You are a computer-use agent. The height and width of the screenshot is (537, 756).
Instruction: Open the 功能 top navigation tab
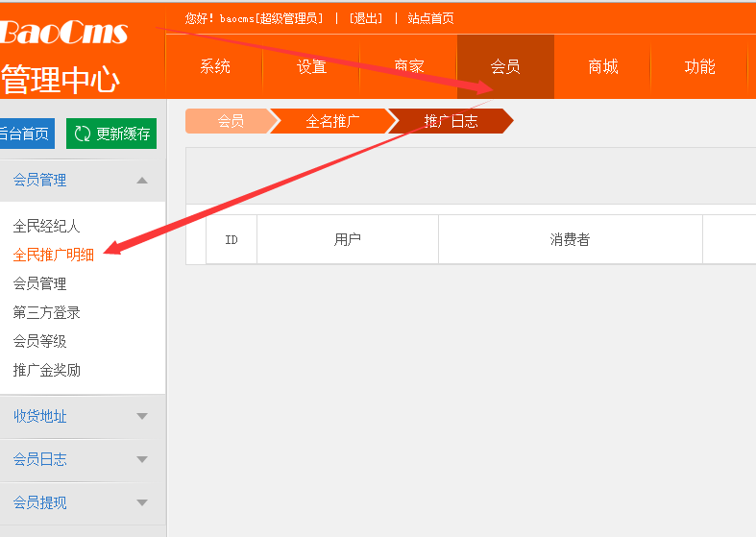coord(699,66)
